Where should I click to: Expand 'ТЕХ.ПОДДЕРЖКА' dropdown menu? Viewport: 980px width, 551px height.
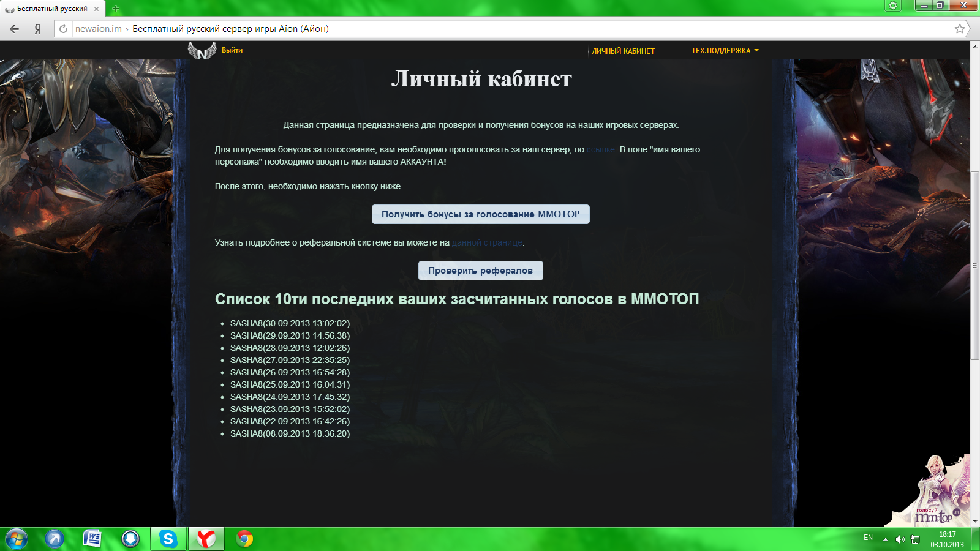725,51
